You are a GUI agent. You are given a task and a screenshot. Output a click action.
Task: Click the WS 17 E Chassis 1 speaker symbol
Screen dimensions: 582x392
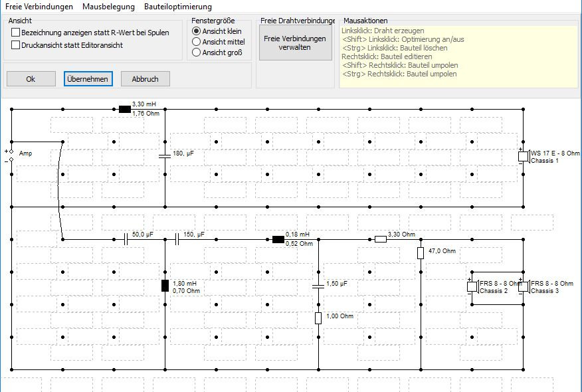coord(524,156)
